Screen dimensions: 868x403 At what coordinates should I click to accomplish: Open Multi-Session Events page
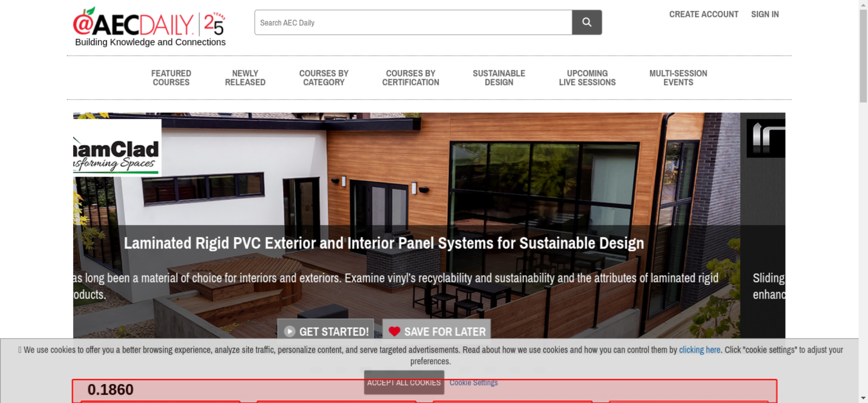(x=678, y=78)
